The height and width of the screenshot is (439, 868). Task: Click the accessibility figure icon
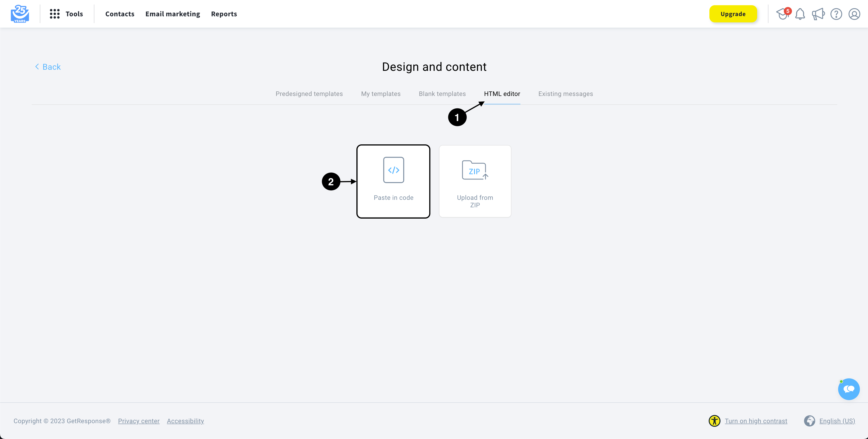pyautogui.click(x=714, y=421)
